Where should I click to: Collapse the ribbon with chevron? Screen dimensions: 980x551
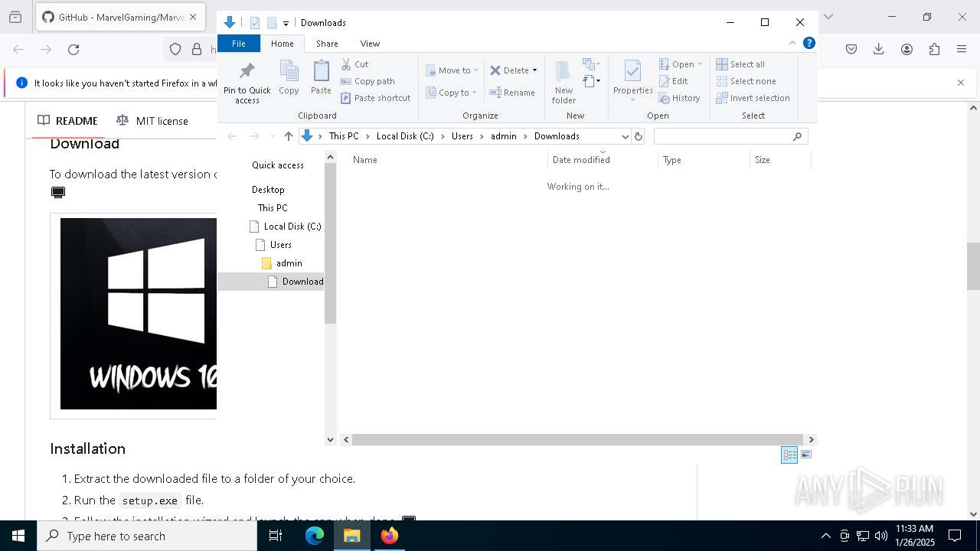[x=792, y=44]
